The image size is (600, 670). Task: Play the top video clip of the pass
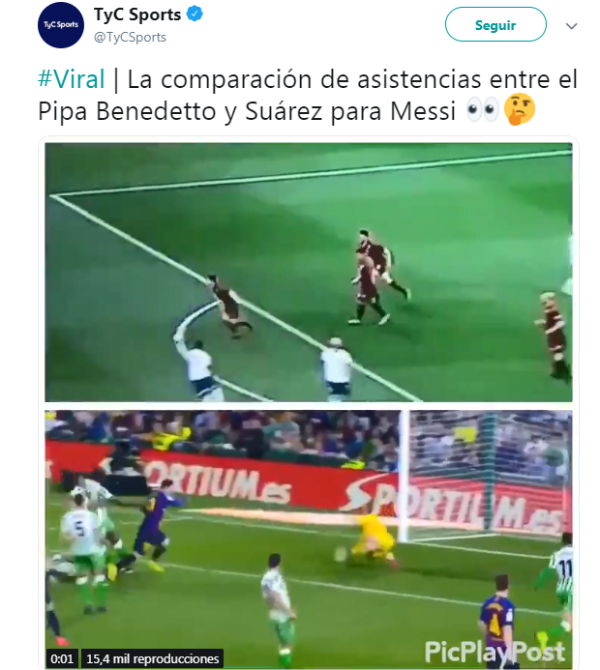tap(308, 272)
